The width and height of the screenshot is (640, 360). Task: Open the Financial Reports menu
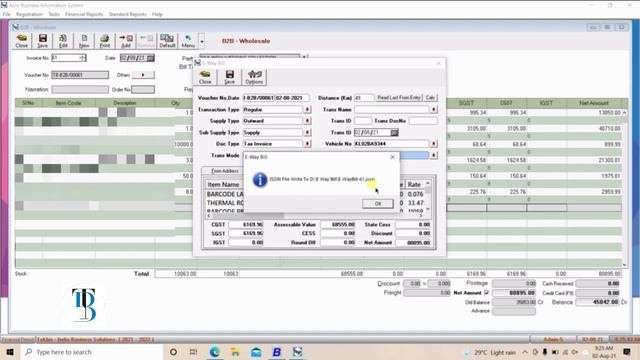point(84,14)
